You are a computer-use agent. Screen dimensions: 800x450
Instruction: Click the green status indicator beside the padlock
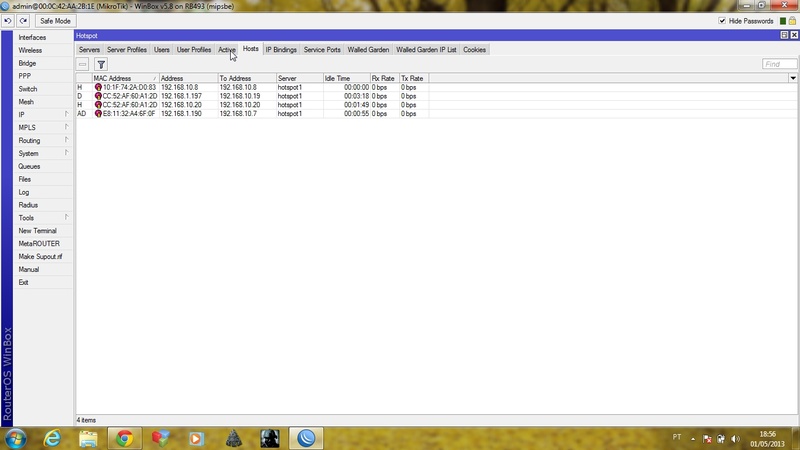[x=783, y=21]
